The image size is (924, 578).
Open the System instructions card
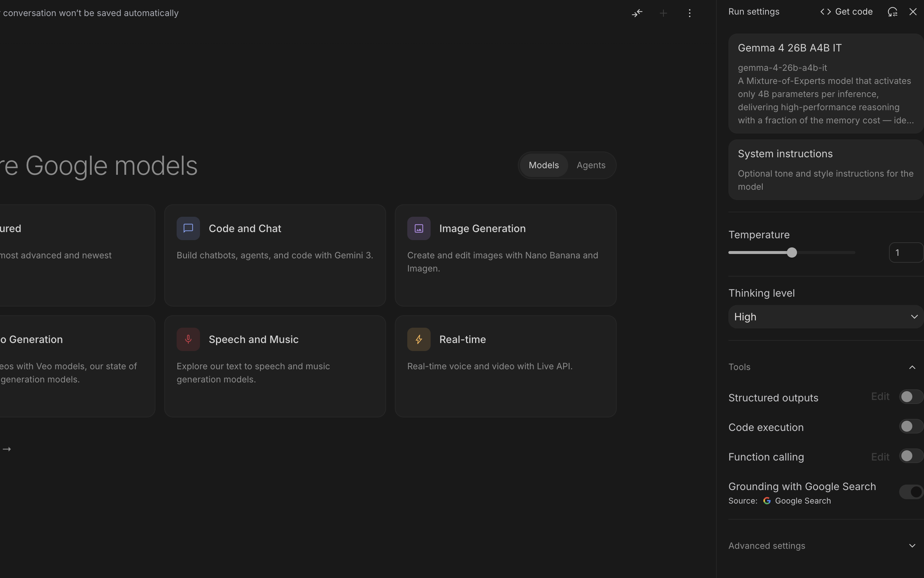point(826,170)
